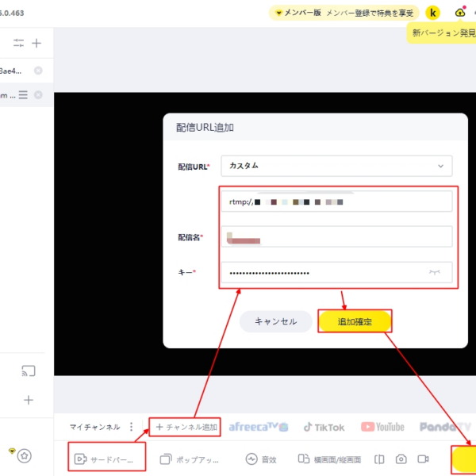Select the YouTube channel option
The image size is (476, 476).
[382, 427]
